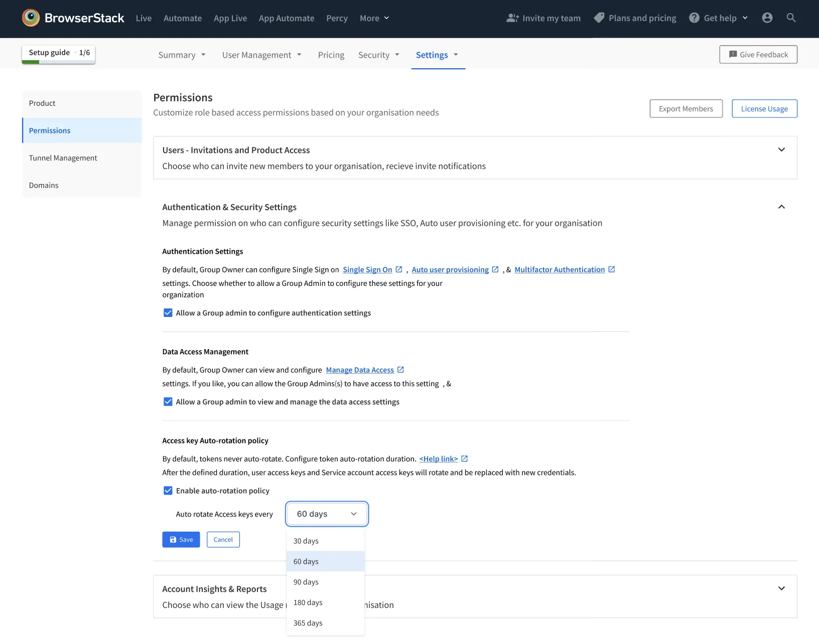Open the Help link hyperlink

(x=439, y=458)
